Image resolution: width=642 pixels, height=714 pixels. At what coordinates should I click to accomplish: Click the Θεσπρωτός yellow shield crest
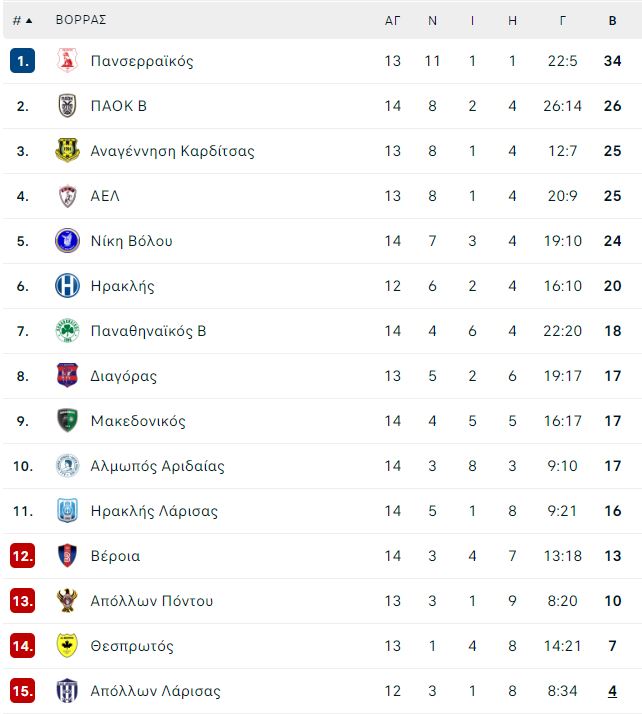tap(67, 646)
